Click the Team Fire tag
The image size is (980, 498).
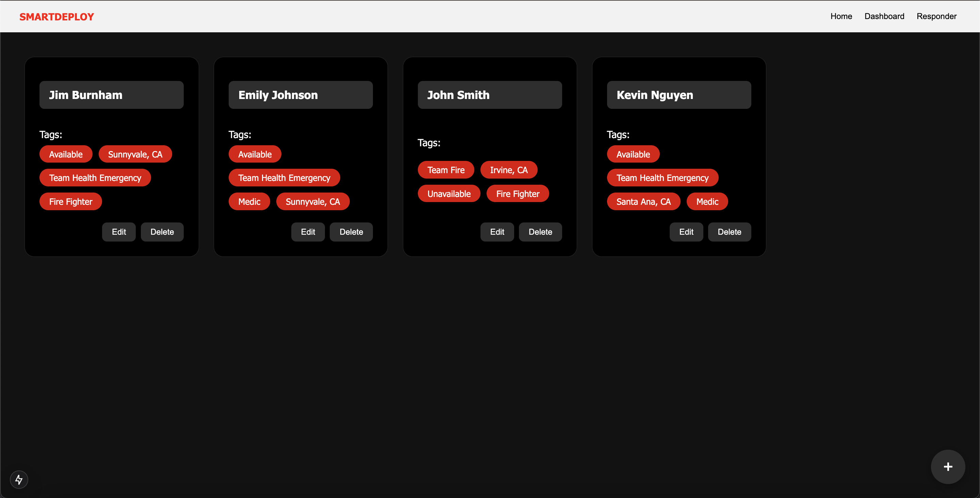tap(445, 170)
